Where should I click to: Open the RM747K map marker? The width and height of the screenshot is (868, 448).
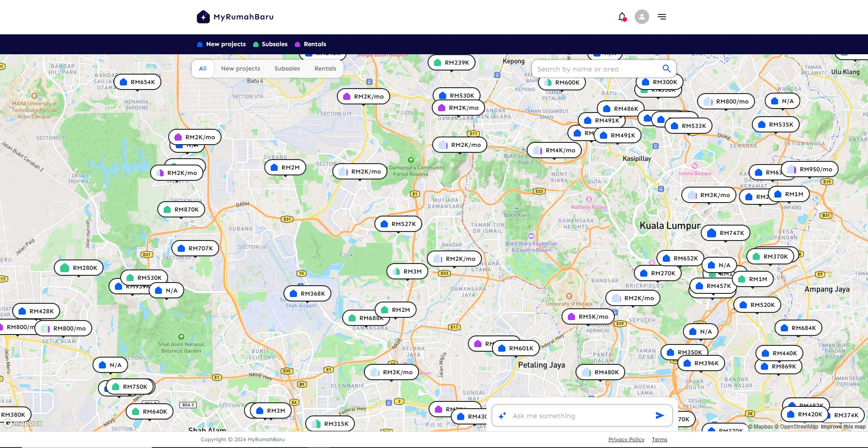[x=726, y=233]
